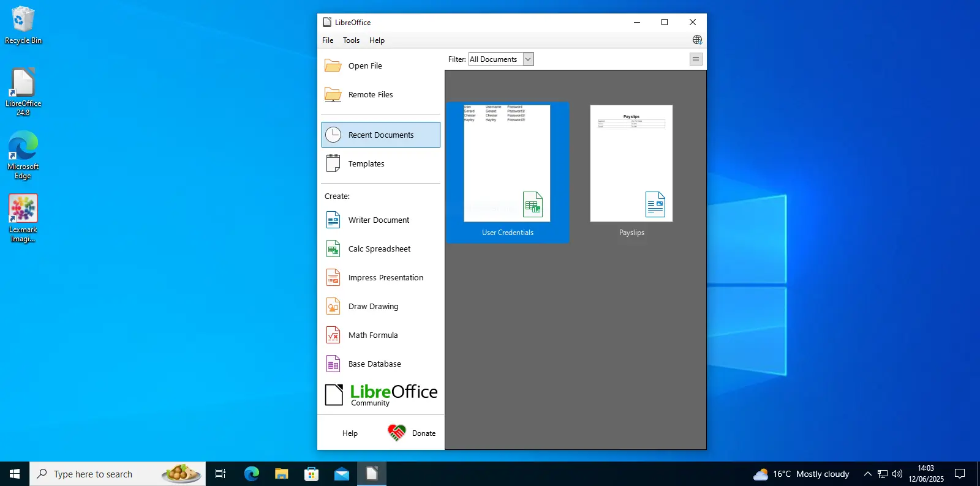The image size is (980, 486).
Task: Click the Open File folder icon
Action: tap(333, 65)
